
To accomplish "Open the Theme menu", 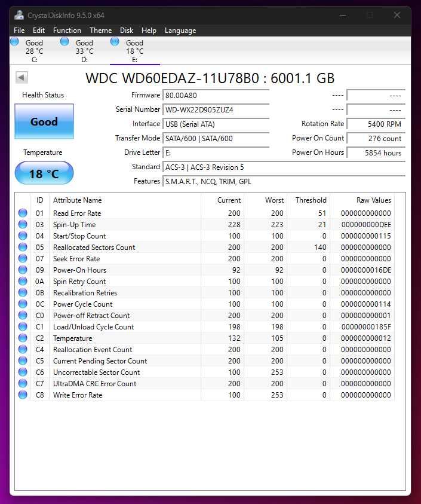I will click(x=100, y=30).
